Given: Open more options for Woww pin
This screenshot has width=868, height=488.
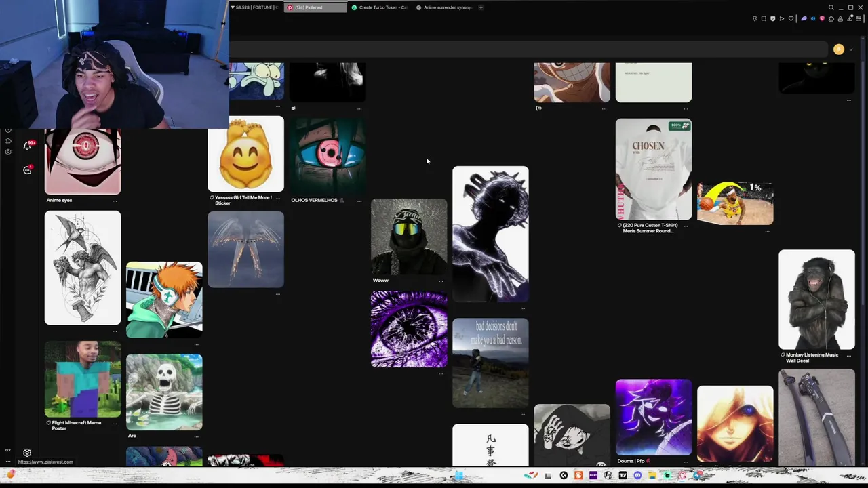Looking at the screenshot, I should coord(441,281).
